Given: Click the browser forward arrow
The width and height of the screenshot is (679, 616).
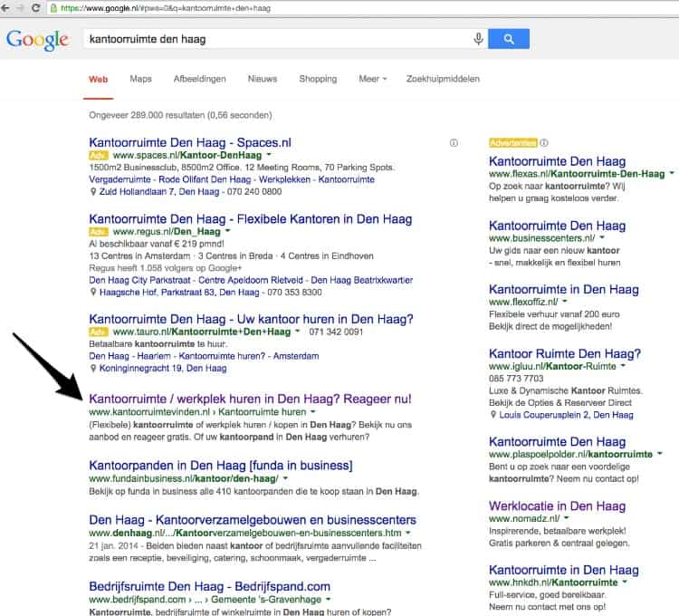Looking at the screenshot, I should pos(20,8).
